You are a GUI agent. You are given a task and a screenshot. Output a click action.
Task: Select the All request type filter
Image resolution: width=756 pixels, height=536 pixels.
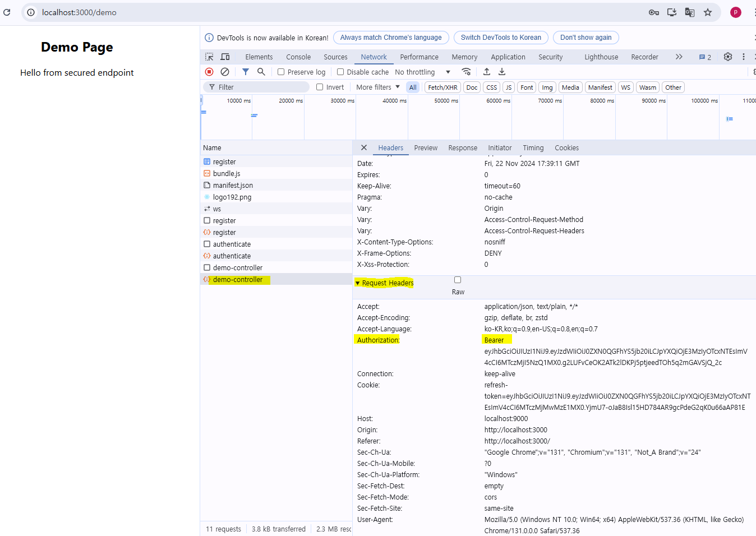tap(413, 87)
